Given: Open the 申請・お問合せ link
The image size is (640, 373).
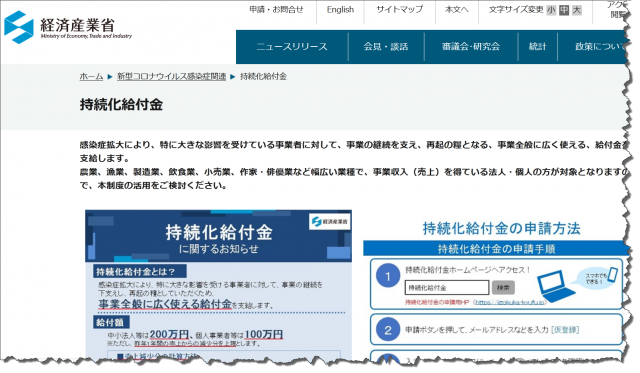Looking at the screenshot, I should tap(276, 9).
